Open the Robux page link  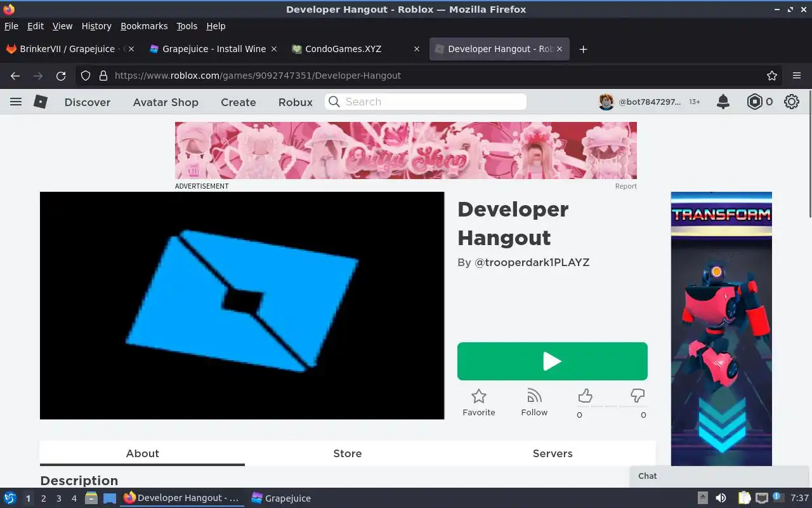[x=296, y=102]
